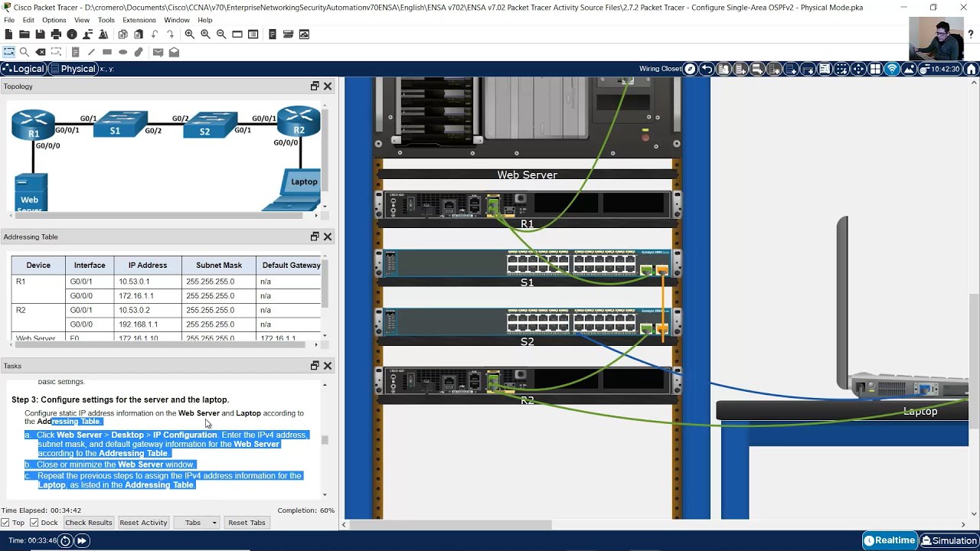This screenshot has height=551, width=980.
Task: Open the drawing palette icon
Action: (237, 34)
